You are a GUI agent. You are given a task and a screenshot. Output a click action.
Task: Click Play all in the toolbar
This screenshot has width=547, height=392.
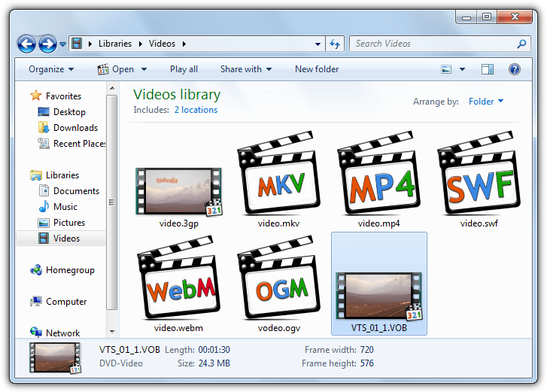coord(184,69)
